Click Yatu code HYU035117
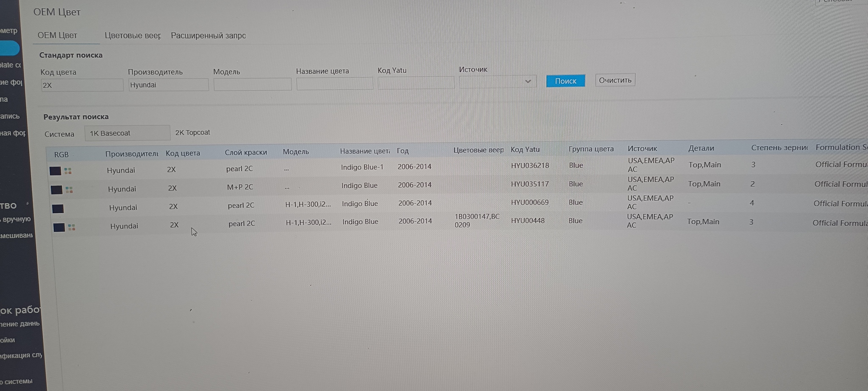Screen dimensions: 868x391 [530, 184]
